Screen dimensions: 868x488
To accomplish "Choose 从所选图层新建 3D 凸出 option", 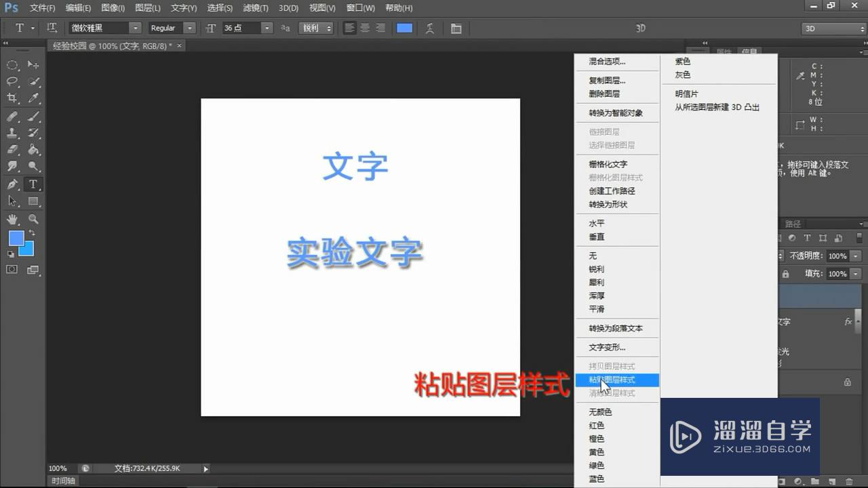I will click(x=717, y=108).
